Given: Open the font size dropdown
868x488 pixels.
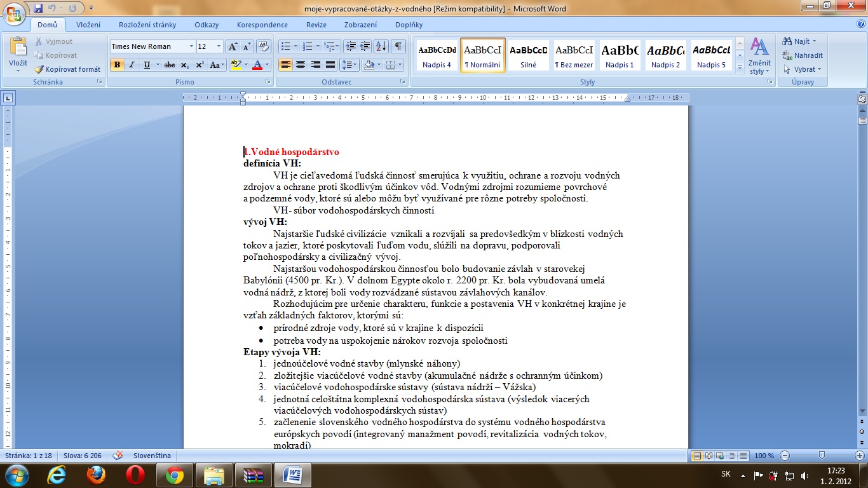Looking at the screenshot, I should [219, 46].
